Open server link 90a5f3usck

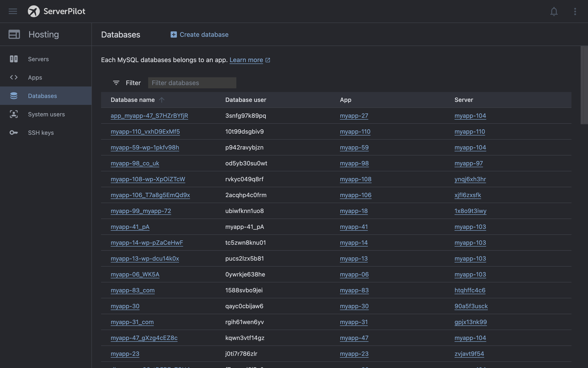(x=471, y=306)
